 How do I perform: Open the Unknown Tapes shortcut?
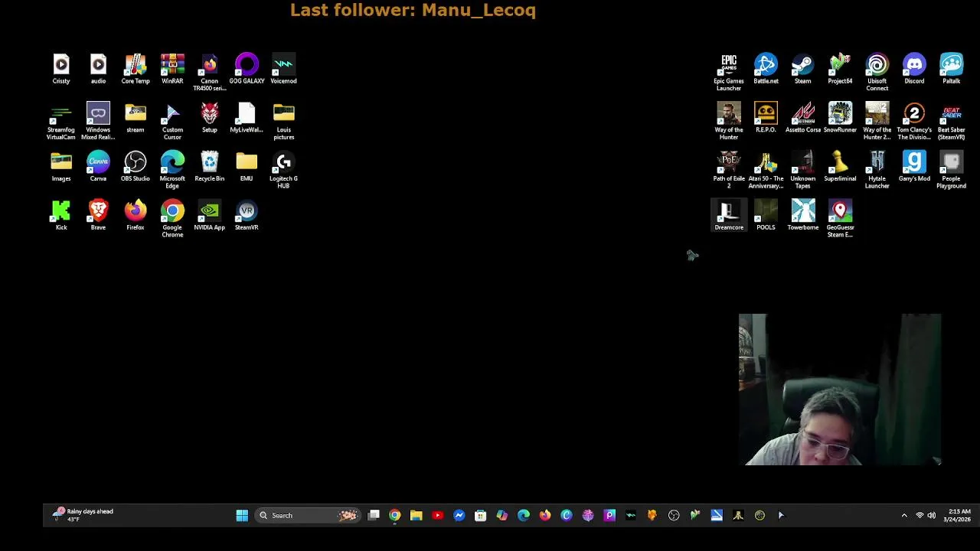[803, 170]
